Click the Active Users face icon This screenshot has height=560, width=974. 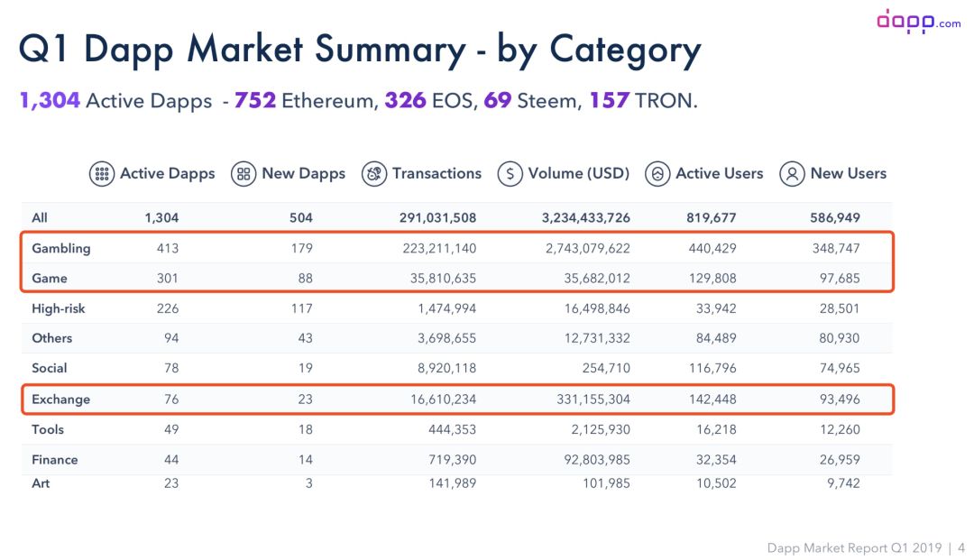(x=657, y=174)
